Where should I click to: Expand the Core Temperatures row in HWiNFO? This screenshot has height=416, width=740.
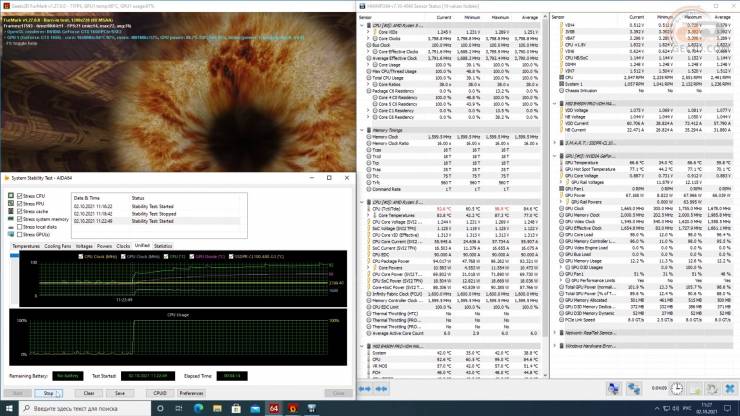(x=369, y=215)
